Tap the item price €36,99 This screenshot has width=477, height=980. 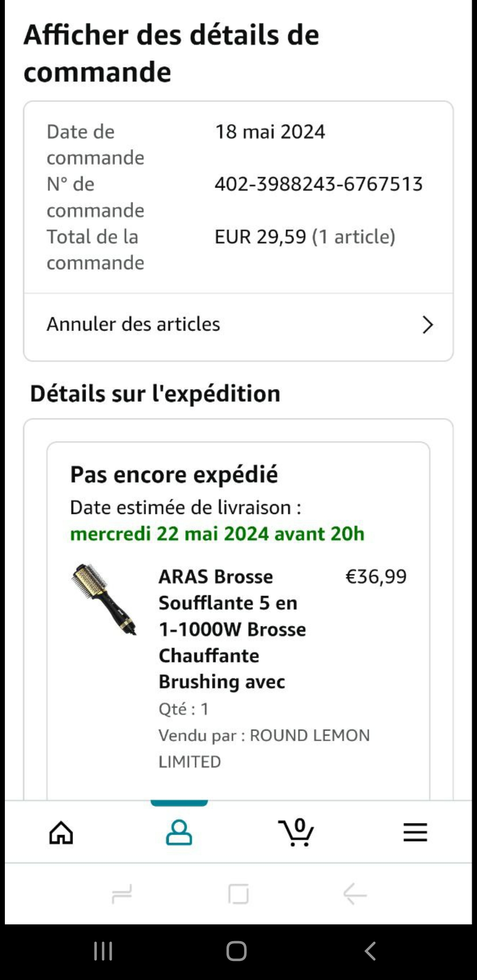[x=376, y=577]
